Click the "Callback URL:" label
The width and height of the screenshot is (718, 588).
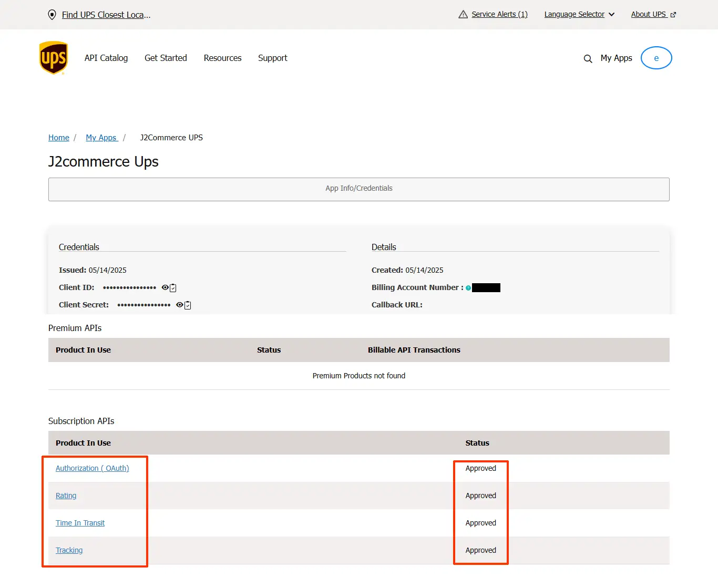click(397, 305)
